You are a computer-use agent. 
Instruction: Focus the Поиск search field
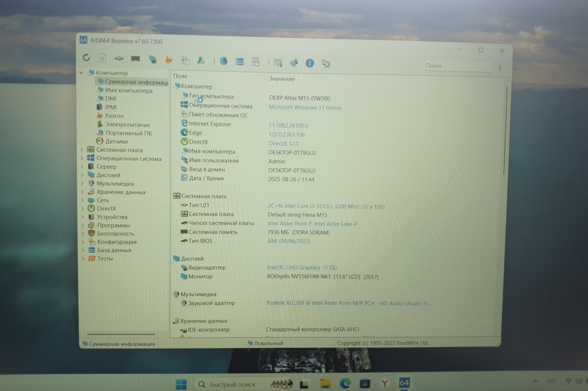[458, 66]
